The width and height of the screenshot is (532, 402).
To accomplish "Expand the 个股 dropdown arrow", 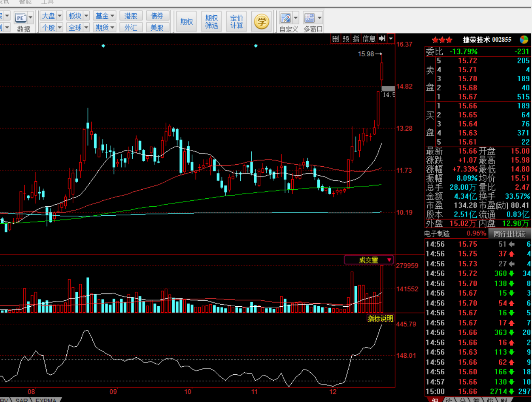I will tap(60, 28).
